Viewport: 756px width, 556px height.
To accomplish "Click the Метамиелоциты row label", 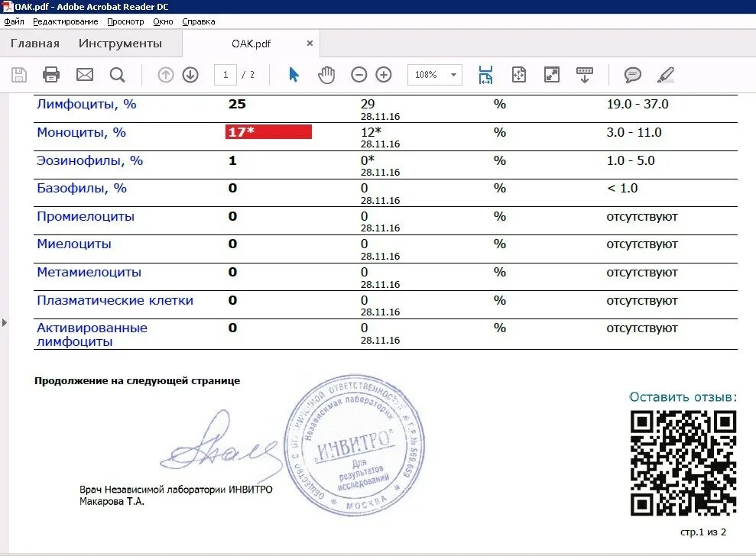I will [89, 272].
